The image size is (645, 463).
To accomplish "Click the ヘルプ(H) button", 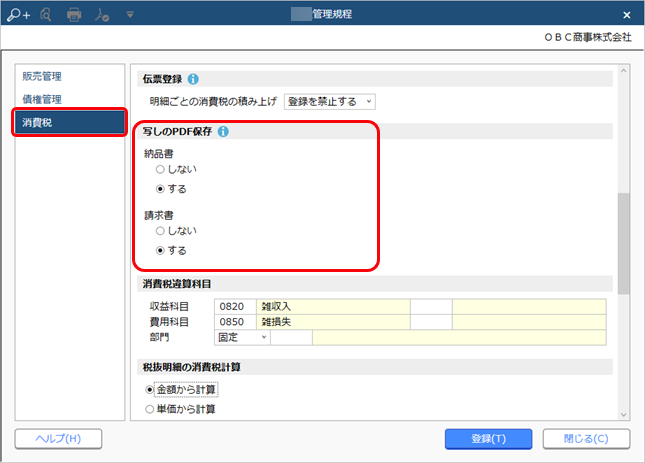I will (x=58, y=439).
